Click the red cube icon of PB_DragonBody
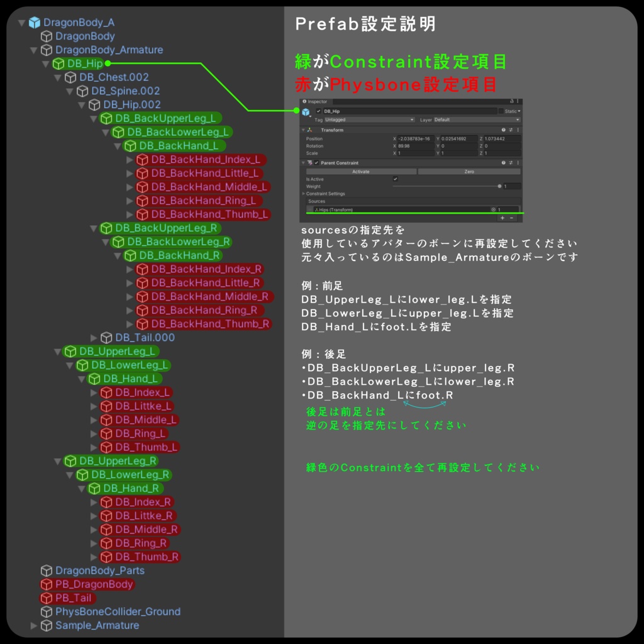The height and width of the screenshot is (644, 644). [47, 584]
